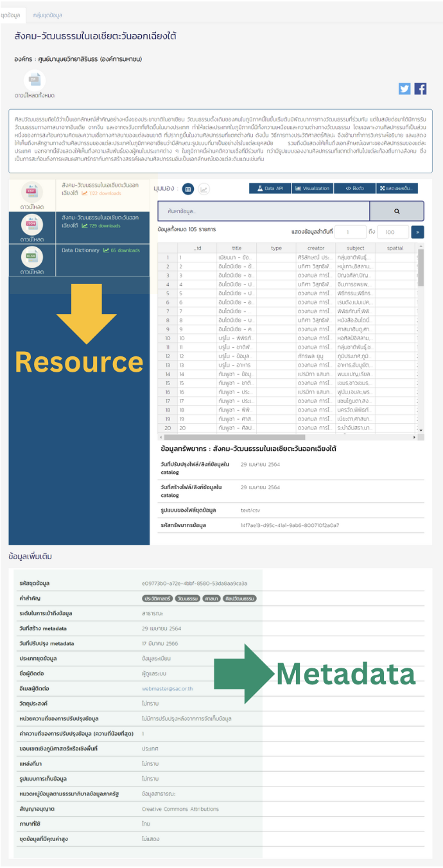Download the CSV resource file
Viewport: 443px width, 868px height.
31,193
